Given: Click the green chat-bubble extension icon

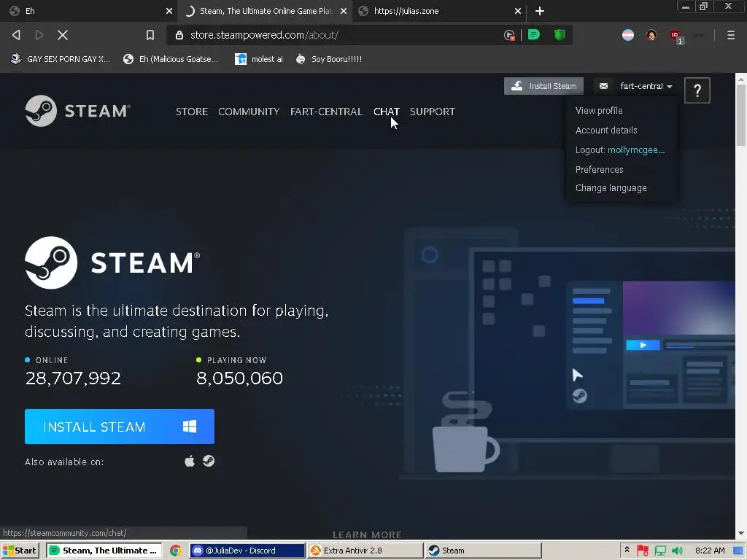Looking at the screenshot, I should tap(534, 35).
